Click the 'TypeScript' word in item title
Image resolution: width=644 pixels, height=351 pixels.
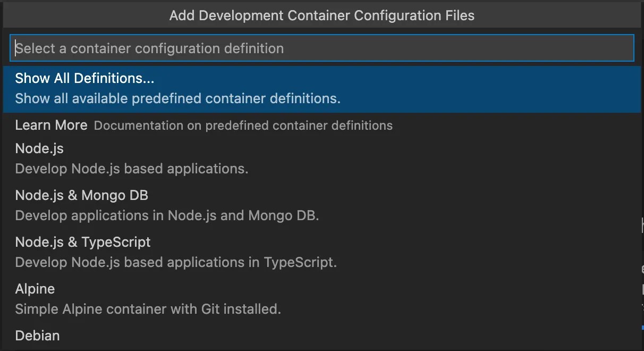(116, 243)
